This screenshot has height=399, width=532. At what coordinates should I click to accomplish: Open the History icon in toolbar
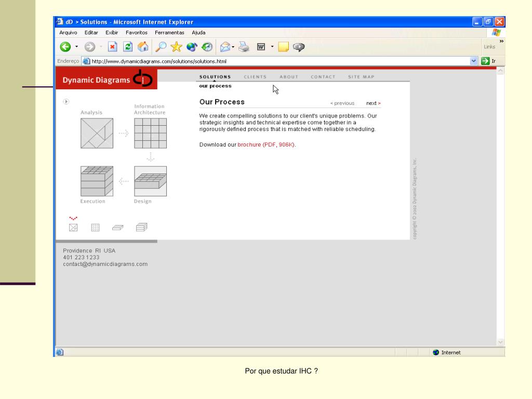pos(207,47)
